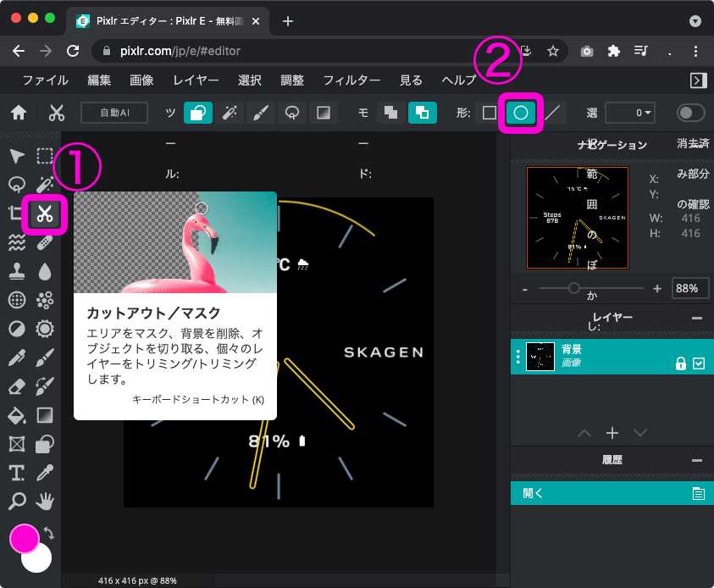This screenshot has width=714, height=588.
Task: Click the white background color swatch
Action: click(39, 561)
